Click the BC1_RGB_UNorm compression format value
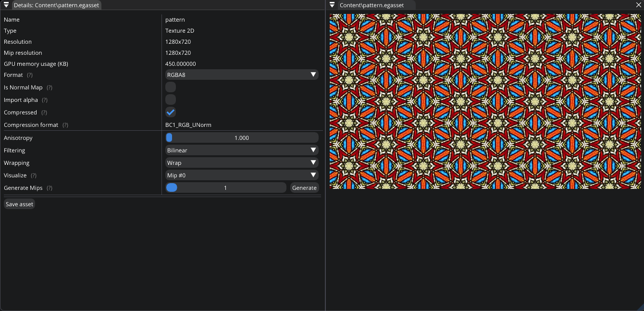 [188, 125]
